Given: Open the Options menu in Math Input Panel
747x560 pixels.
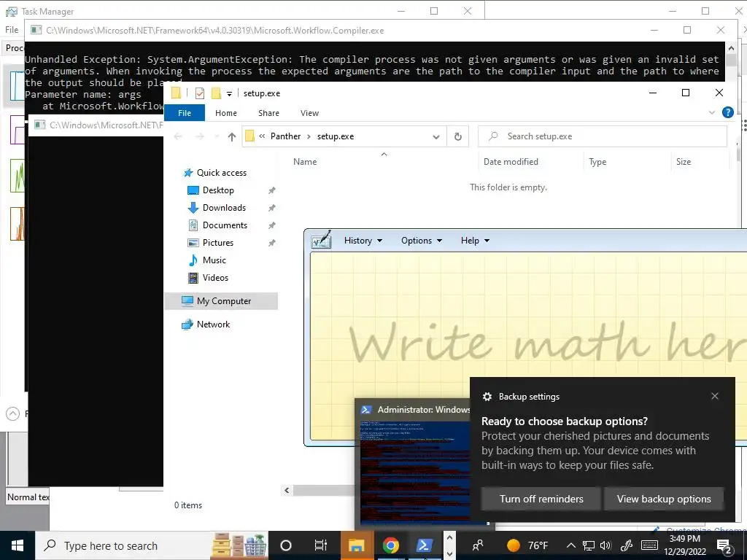Looking at the screenshot, I should [x=422, y=241].
